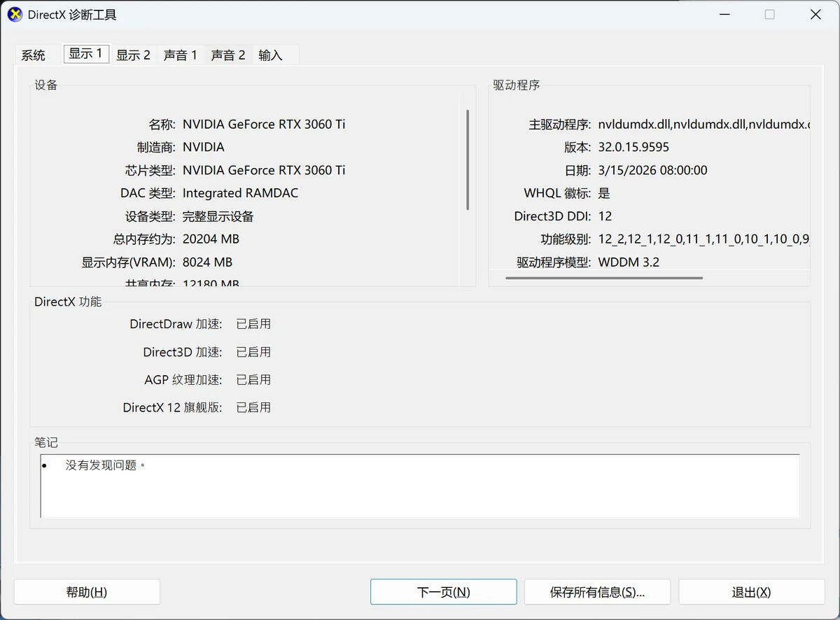The height and width of the screenshot is (620, 840).
Task: Minimize the DirectX diagnostic window
Action: coord(724,14)
